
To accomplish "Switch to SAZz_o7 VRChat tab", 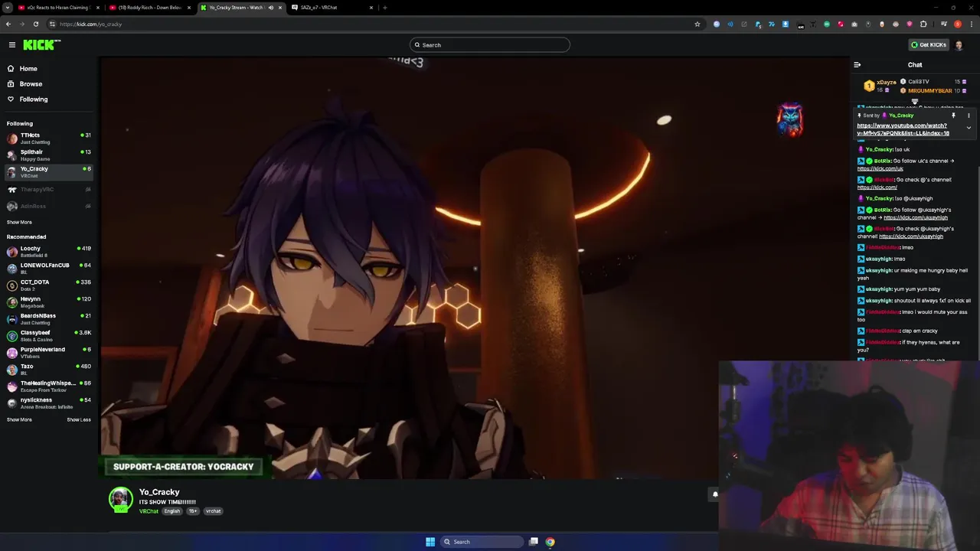I will pos(332,8).
